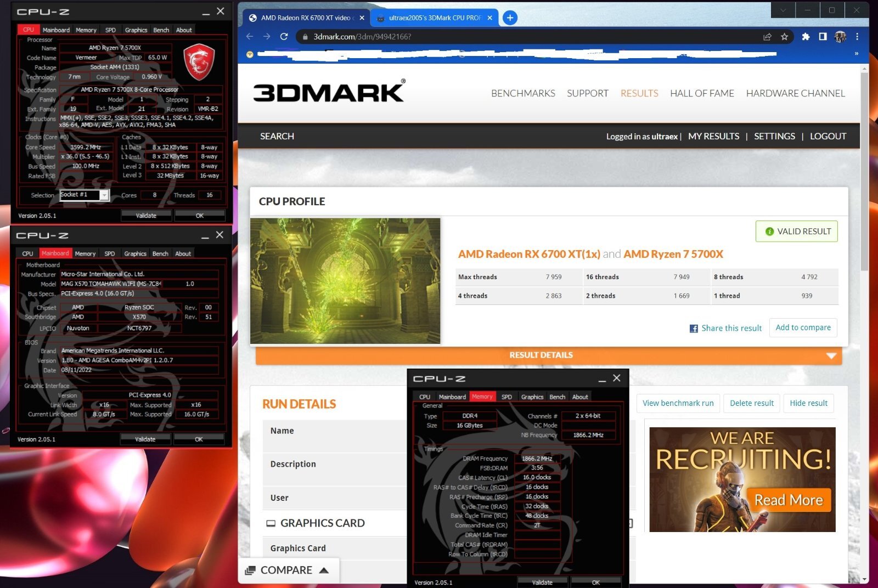Select SPD tab in top CPU-Z window
Screen dimensions: 878x588
(x=110, y=30)
